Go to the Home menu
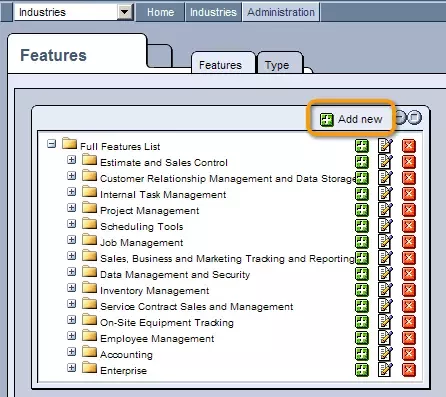This screenshot has height=397, width=446. point(160,12)
